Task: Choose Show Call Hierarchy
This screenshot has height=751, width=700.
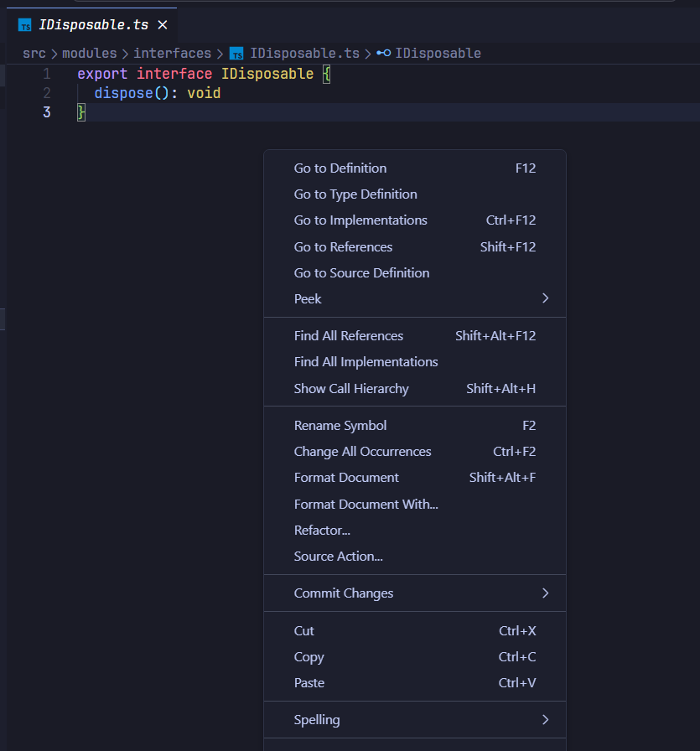Action: click(415, 388)
